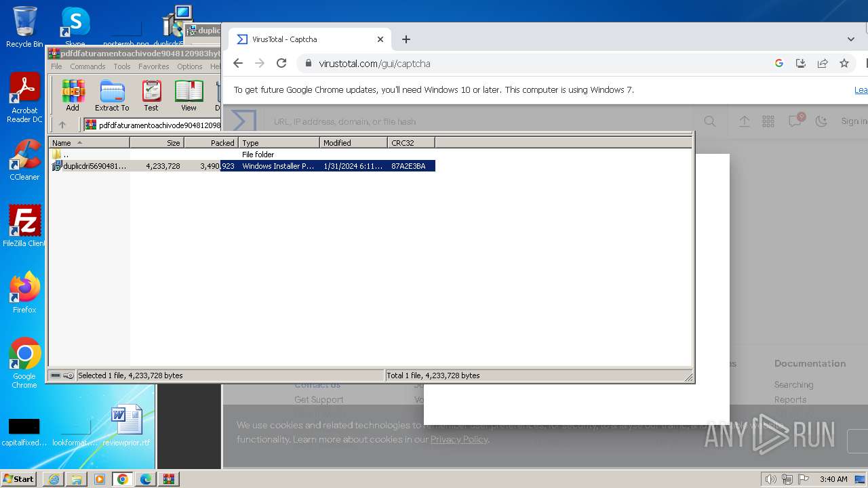Click the size 4,233,728 cell
Image resolution: width=868 pixels, height=488 pixels.
pos(163,166)
